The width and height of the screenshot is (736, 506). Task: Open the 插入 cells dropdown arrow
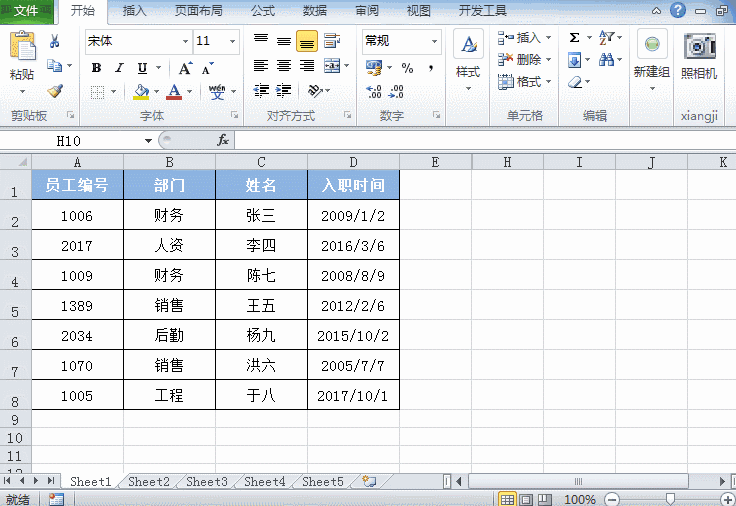(x=548, y=37)
